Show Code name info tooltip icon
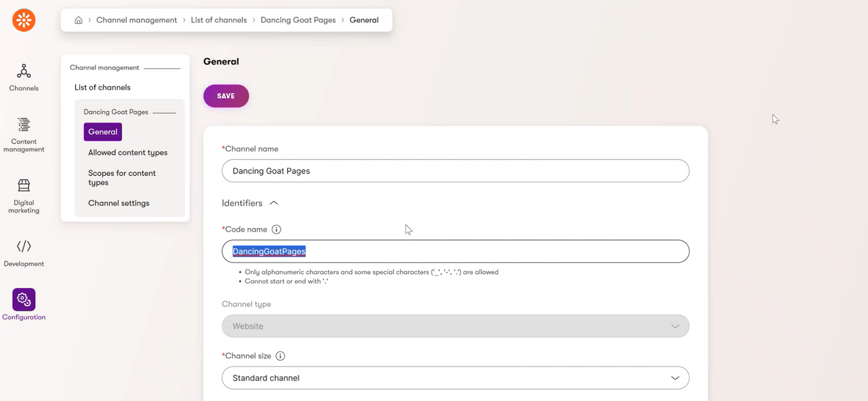Viewport: 868px width, 401px height. click(276, 230)
